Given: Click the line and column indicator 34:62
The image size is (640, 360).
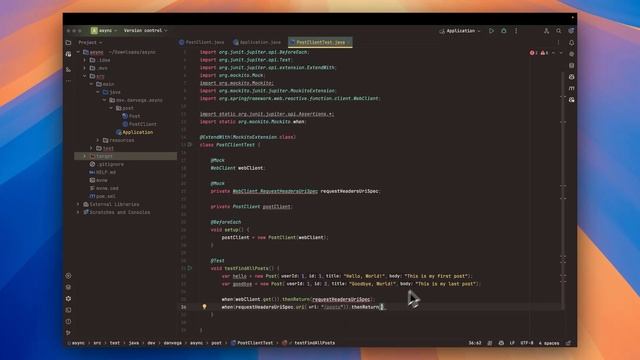Looking at the screenshot, I should pyautogui.click(x=475, y=343).
